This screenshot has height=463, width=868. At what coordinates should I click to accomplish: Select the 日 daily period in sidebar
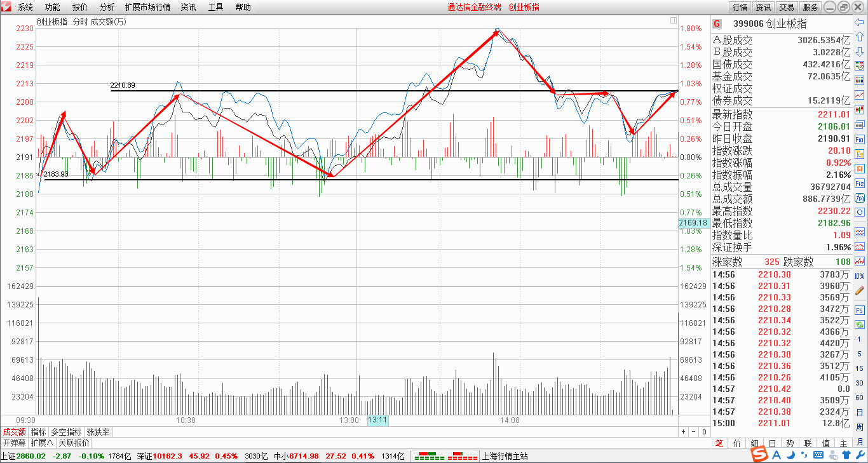(859, 412)
